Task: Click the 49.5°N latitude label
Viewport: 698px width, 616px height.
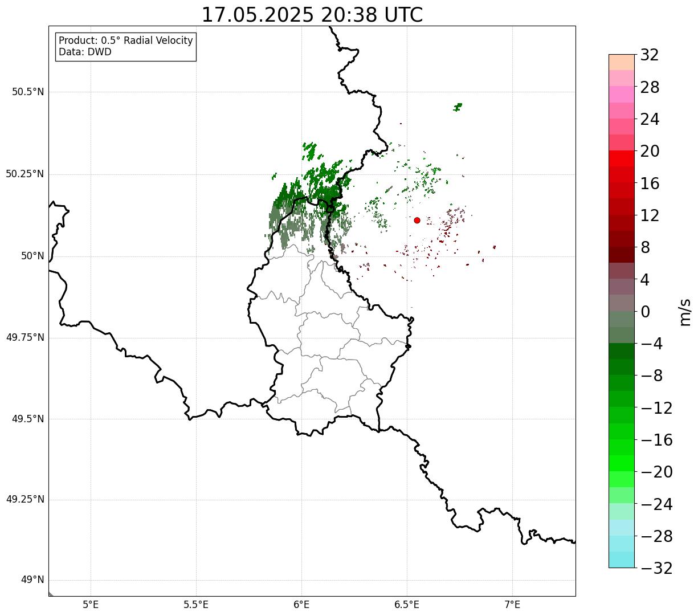Action: tap(28, 419)
